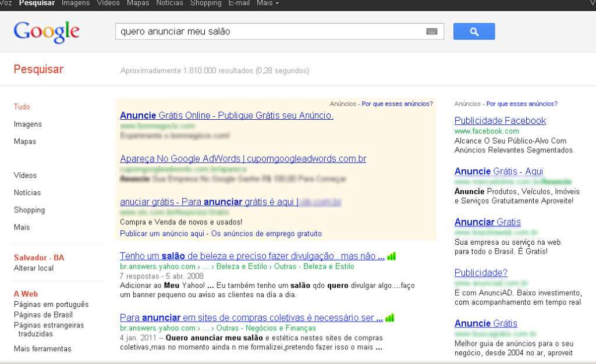The height and width of the screenshot is (364, 596).
Task: Select Notícias filter in left sidebar
Action: 27,193
